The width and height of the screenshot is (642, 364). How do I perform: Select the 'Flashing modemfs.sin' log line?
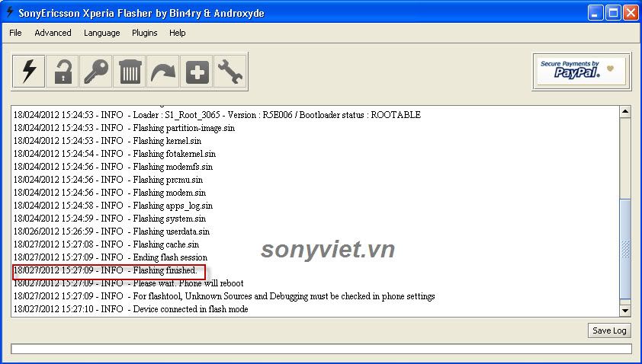click(x=113, y=167)
